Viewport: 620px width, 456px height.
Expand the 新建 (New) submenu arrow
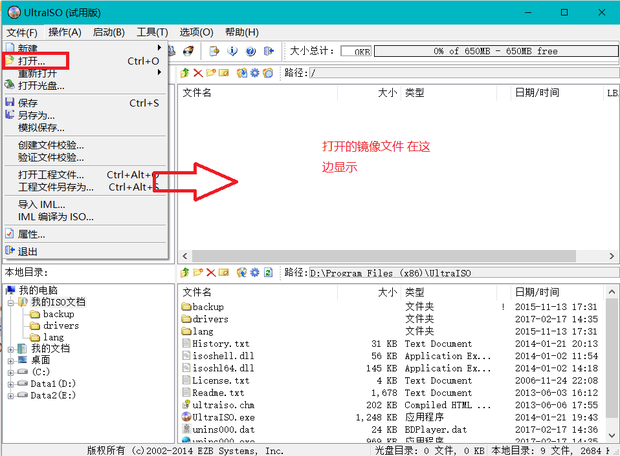click(159, 47)
